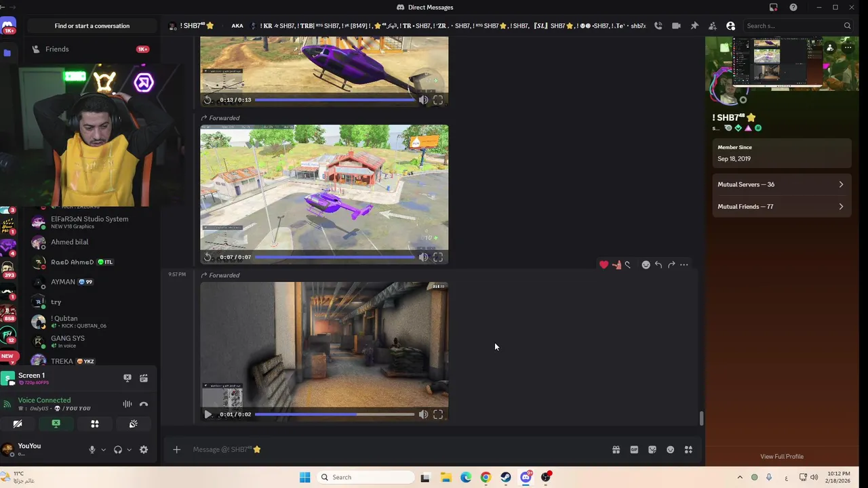The height and width of the screenshot is (488, 868).
Task: Open File Explorer on taskbar
Action: tap(446, 477)
